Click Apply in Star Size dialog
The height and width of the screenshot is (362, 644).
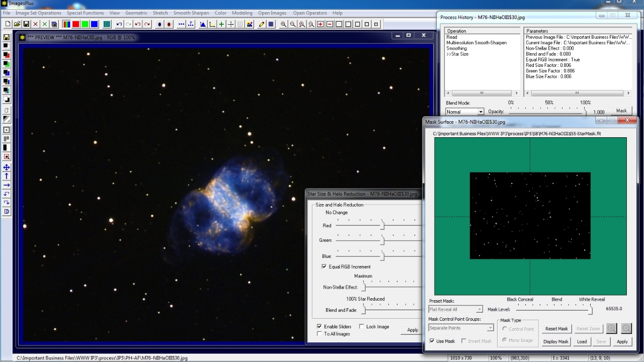pyautogui.click(x=412, y=330)
